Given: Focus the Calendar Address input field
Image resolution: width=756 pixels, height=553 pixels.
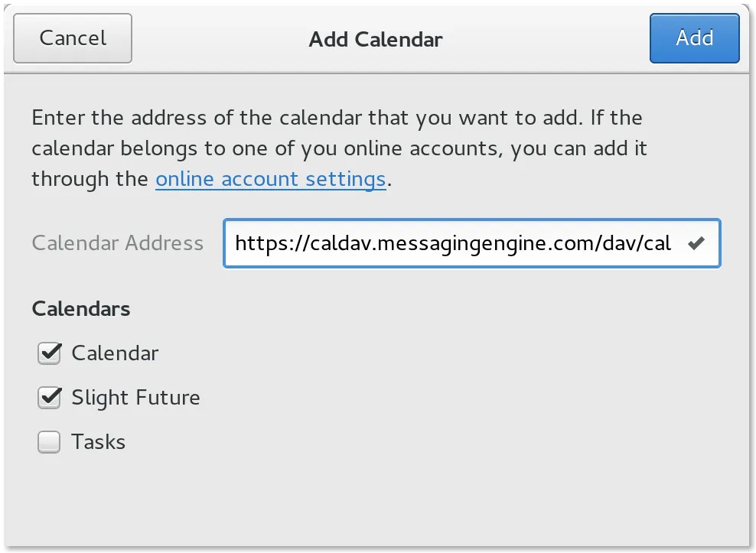Looking at the screenshot, I should [x=472, y=243].
